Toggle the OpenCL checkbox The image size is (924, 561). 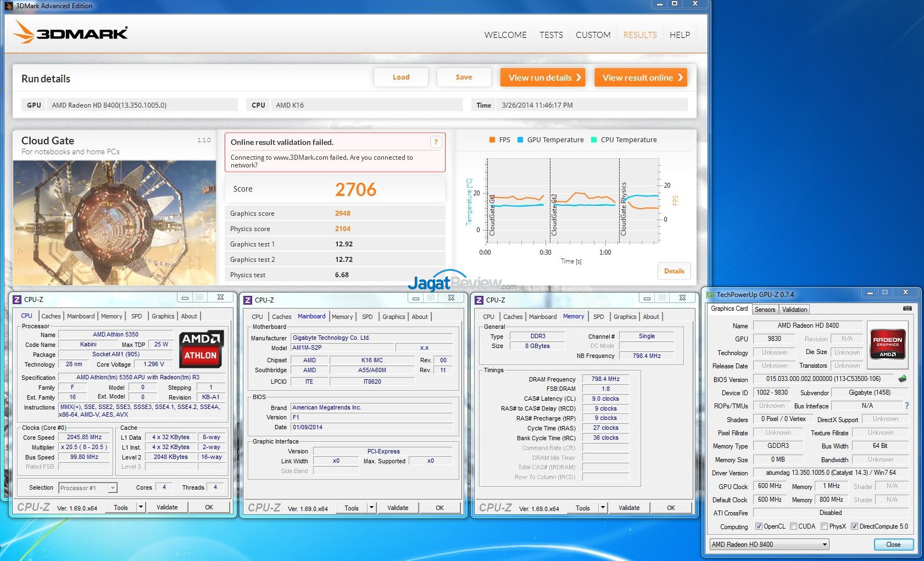tap(759, 526)
